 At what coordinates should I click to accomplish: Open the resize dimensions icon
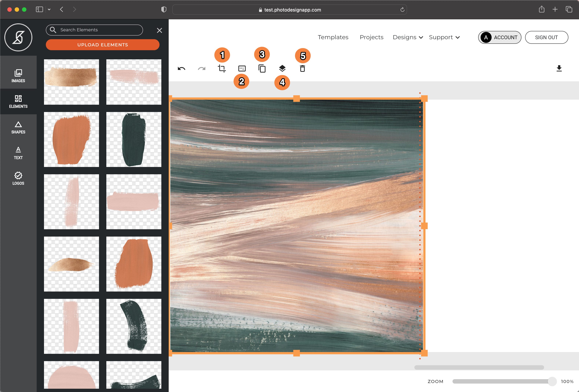coord(242,69)
